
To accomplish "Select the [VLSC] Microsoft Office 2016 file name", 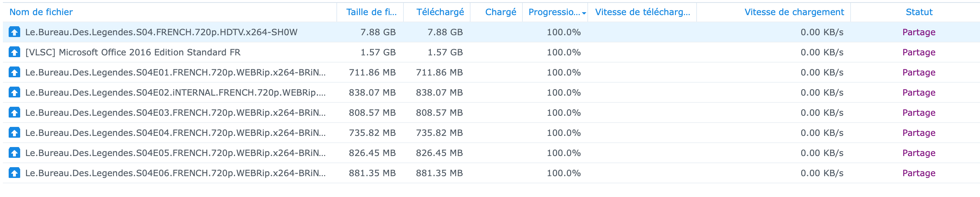I will tap(133, 52).
